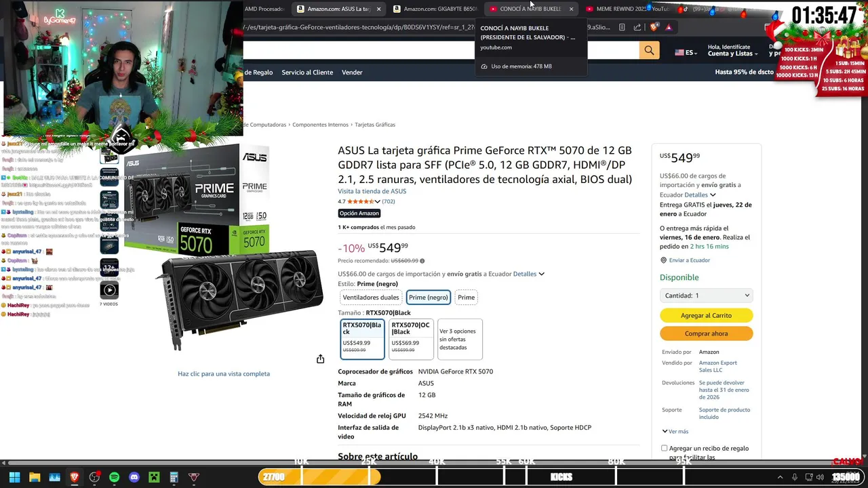Viewport: 868px width, 488px height.
Task: Click the Hasta 95% de dscto promo
Action: pos(744,72)
